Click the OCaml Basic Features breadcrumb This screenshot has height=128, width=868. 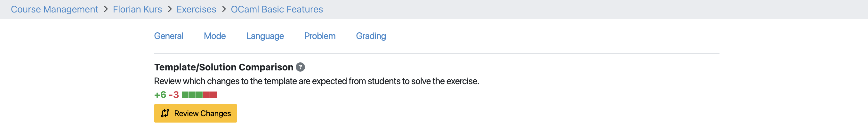(x=277, y=9)
